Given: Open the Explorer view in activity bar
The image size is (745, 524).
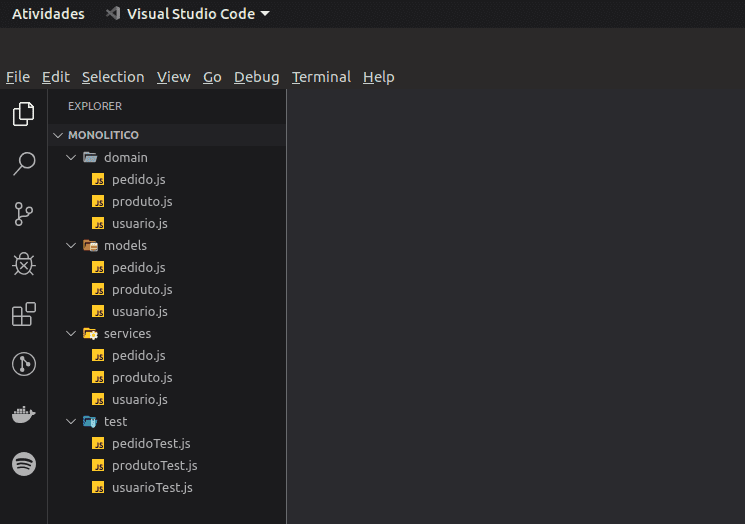Looking at the screenshot, I should point(24,114).
